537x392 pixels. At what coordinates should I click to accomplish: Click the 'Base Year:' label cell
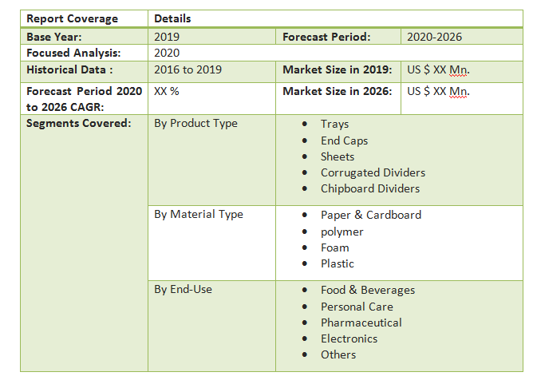[54, 37]
